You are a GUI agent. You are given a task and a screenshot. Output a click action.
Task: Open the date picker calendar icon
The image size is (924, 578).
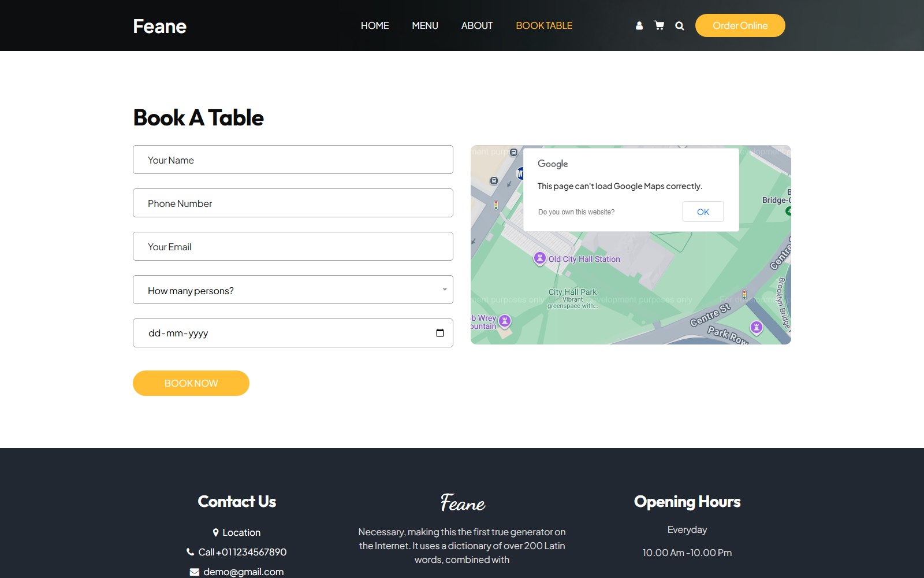coord(440,333)
